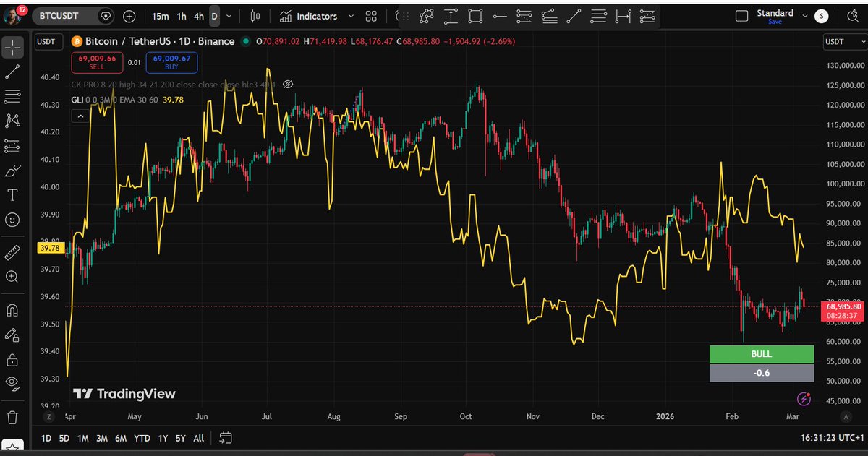The width and height of the screenshot is (868, 456).
Task: Click the Z timezone button on time axis
Action: pos(49,417)
